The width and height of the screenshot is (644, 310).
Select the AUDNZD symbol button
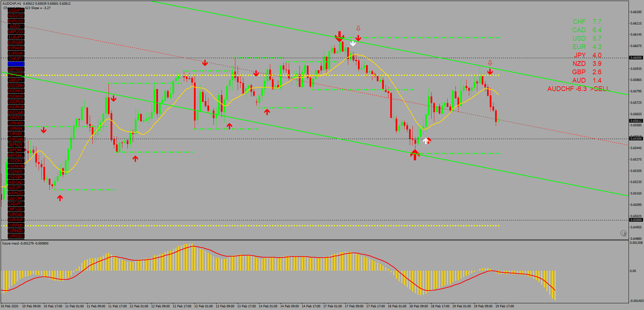16,193
